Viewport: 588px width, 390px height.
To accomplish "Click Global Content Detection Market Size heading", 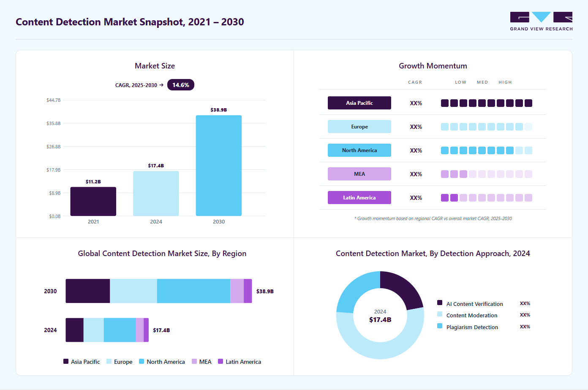I will point(162,254).
